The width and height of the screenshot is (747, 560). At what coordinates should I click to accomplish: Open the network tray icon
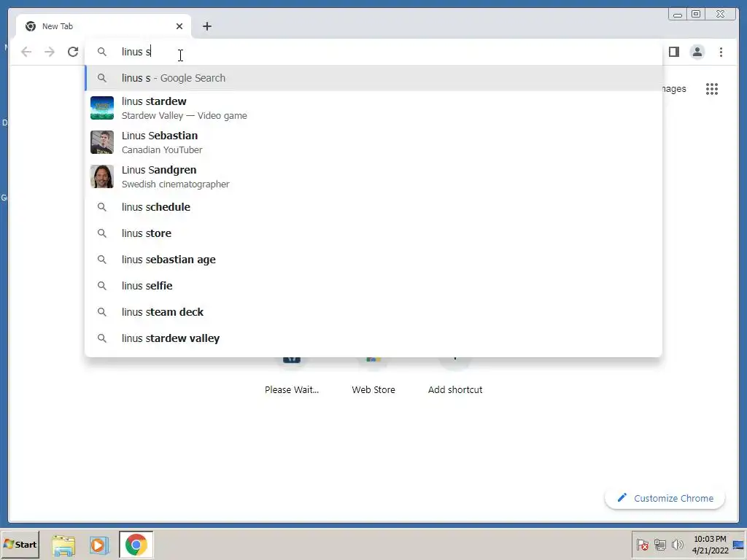(x=659, y=545)
